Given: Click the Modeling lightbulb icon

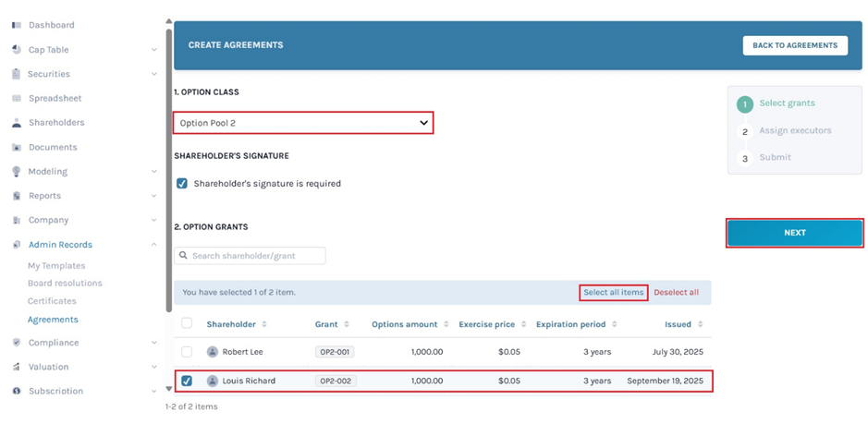Looking at the screenshot, I should pos(17,172).
